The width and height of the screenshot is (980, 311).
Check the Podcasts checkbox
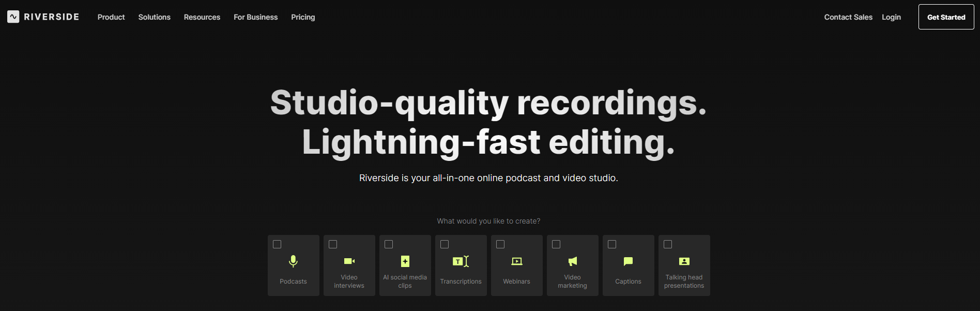(277, 244)
